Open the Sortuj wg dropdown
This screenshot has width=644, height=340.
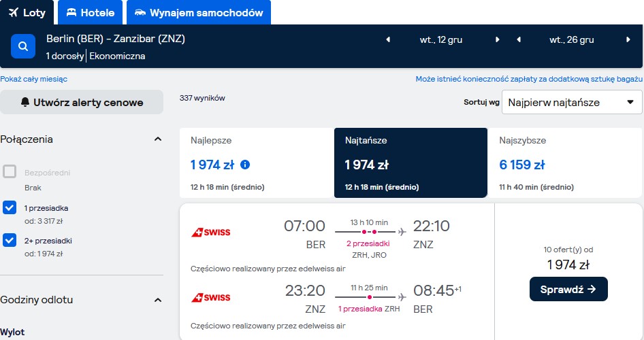pyautogui.click(x=572, y=102)
